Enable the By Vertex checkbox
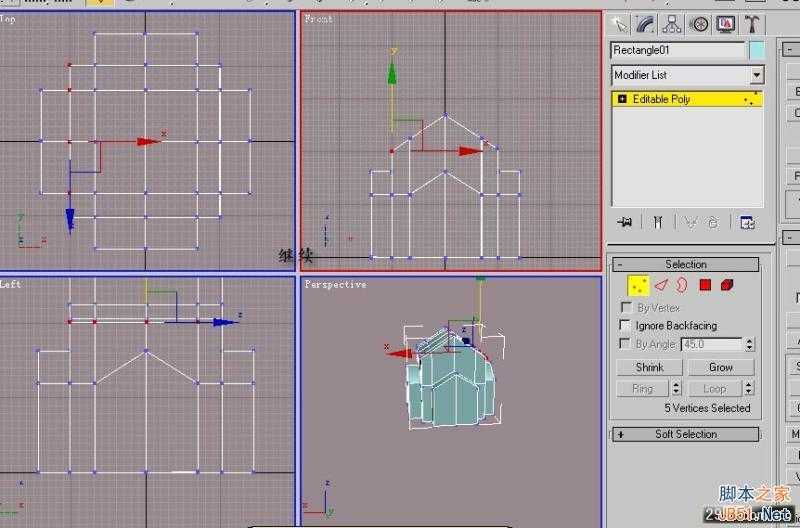The width and height of the screenshot is (800, 528). pyautogui.click(x=626, y=308)
